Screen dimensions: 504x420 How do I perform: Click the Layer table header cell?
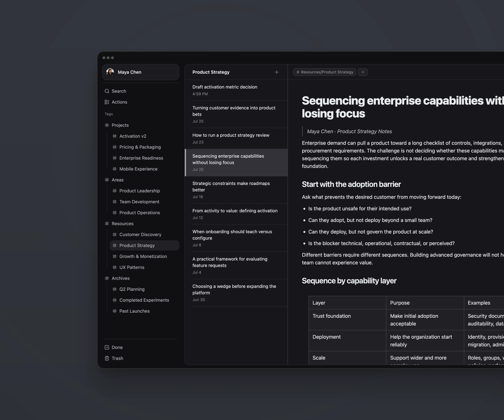347,303
